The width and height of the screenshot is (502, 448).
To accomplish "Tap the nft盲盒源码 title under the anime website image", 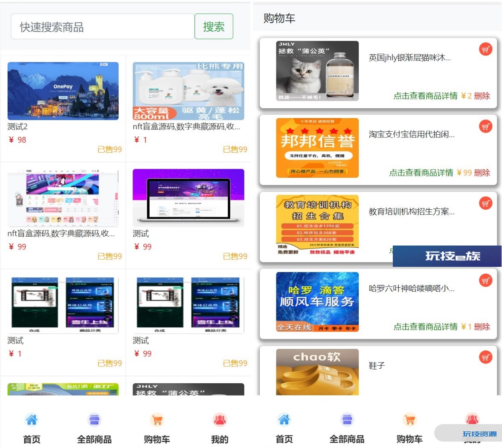I will click(61, 234).
